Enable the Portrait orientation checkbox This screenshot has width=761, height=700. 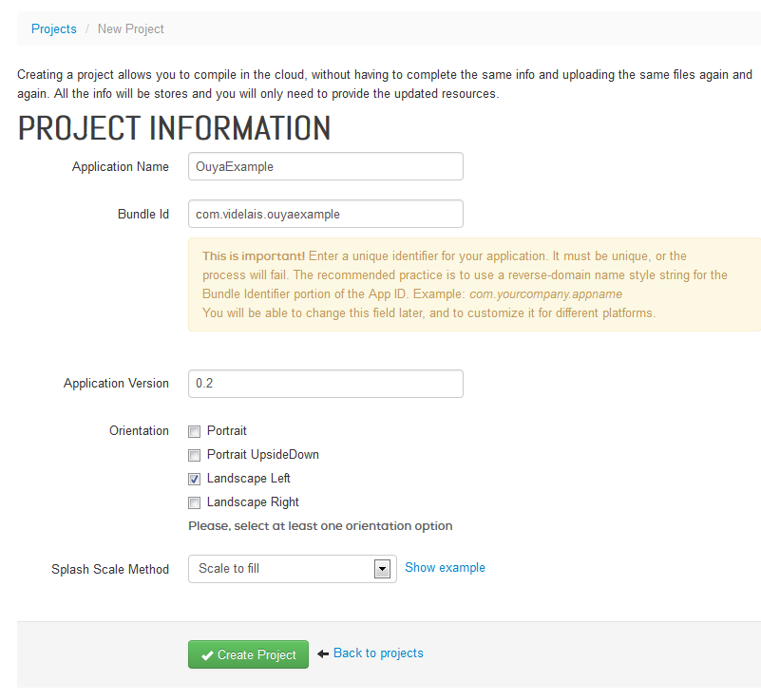(195, 431)
